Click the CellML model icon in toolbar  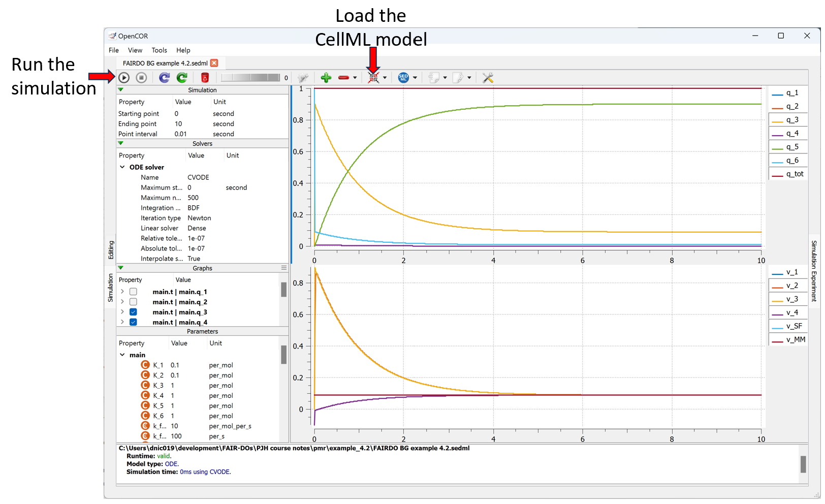[x=373, y=78]
